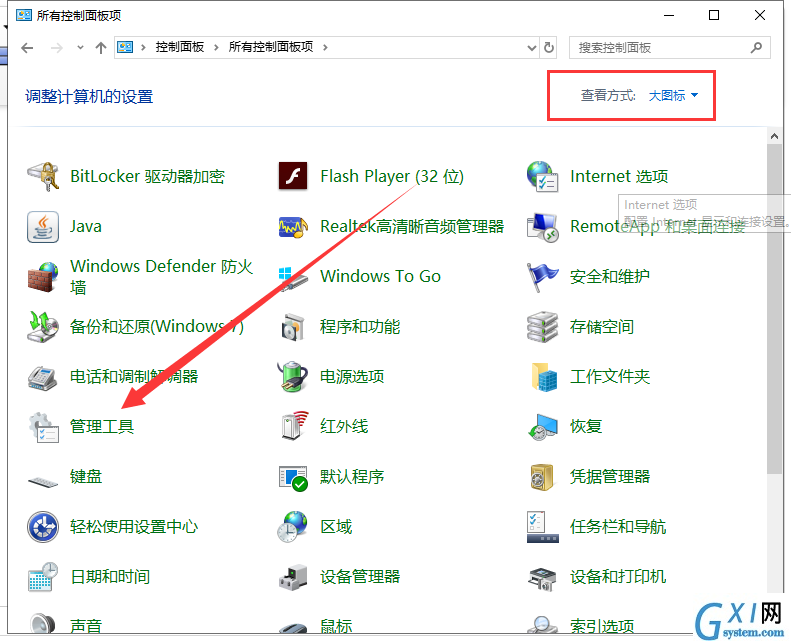Go back with the back arrow
Image resolution: width=791 pixels, height=641 pixels.
point(27,48)
